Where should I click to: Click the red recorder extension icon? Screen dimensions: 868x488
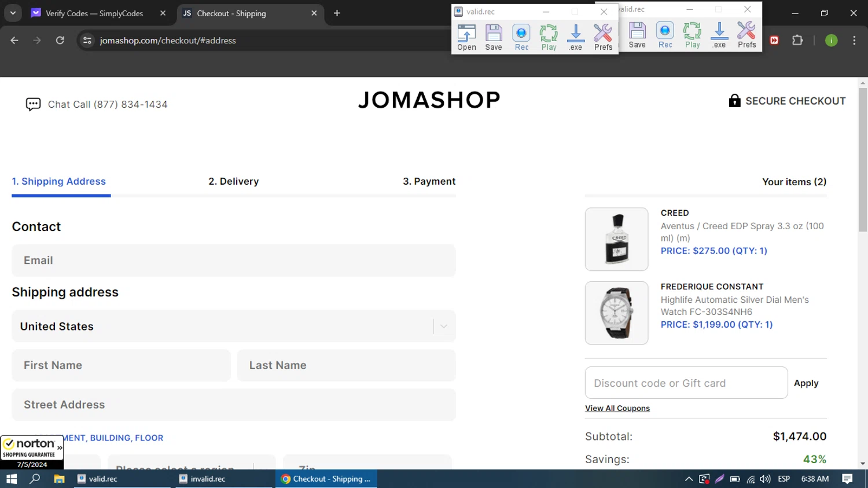774,41
